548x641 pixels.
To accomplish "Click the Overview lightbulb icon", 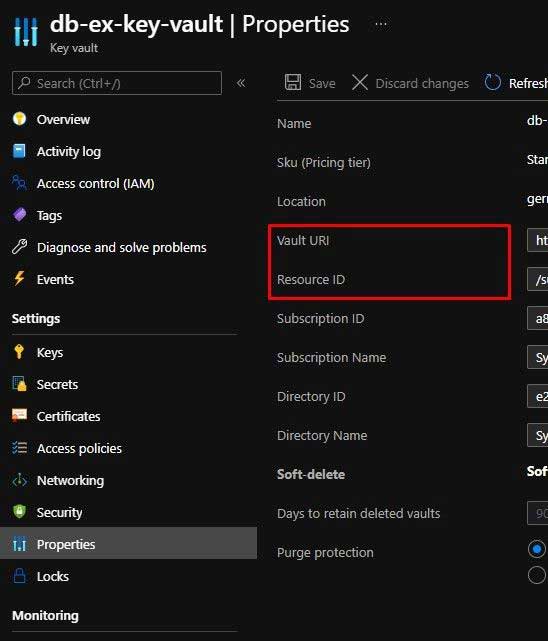I will pos(19,119).
